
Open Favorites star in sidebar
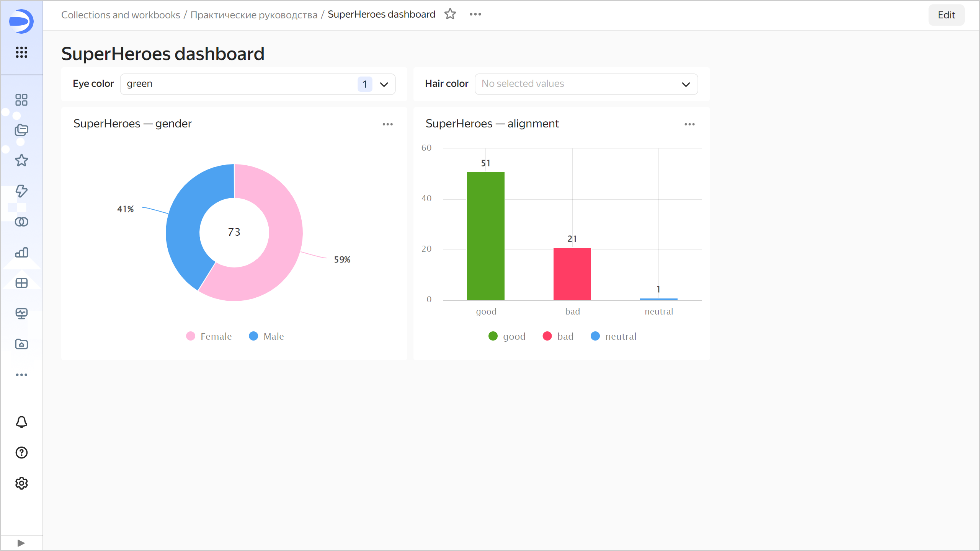coord(21,160)
